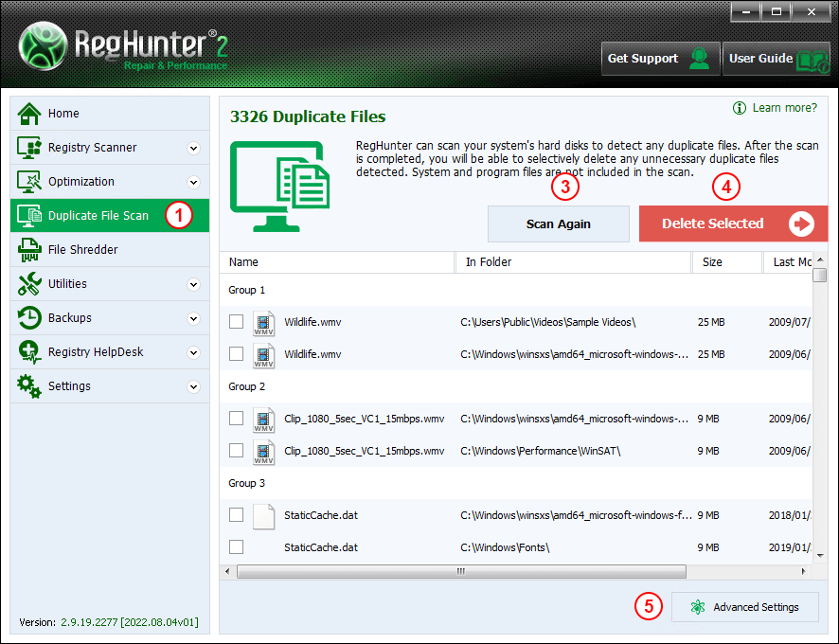Click the Utilities wrench icon
Viewport: 839px width, 644px height.
29,284
